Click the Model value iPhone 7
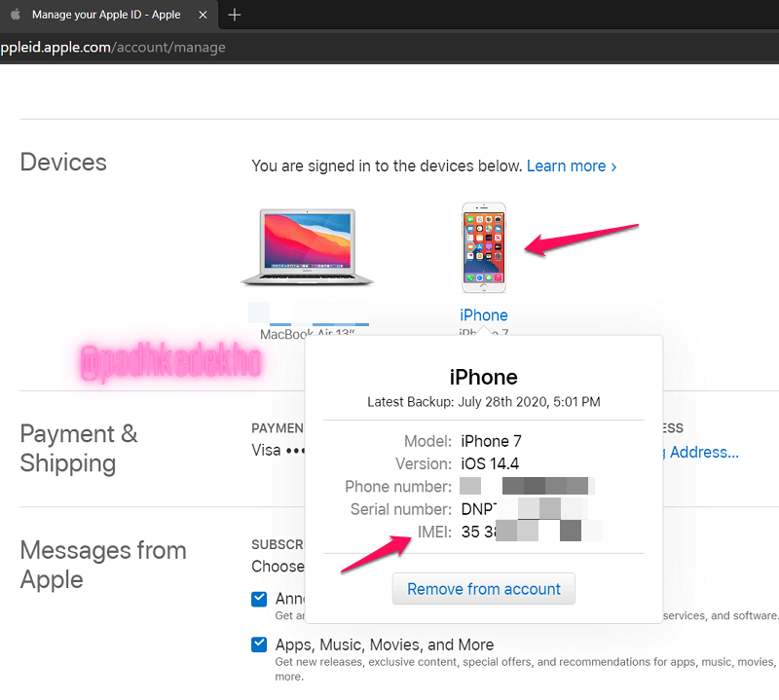 (491, 441)
